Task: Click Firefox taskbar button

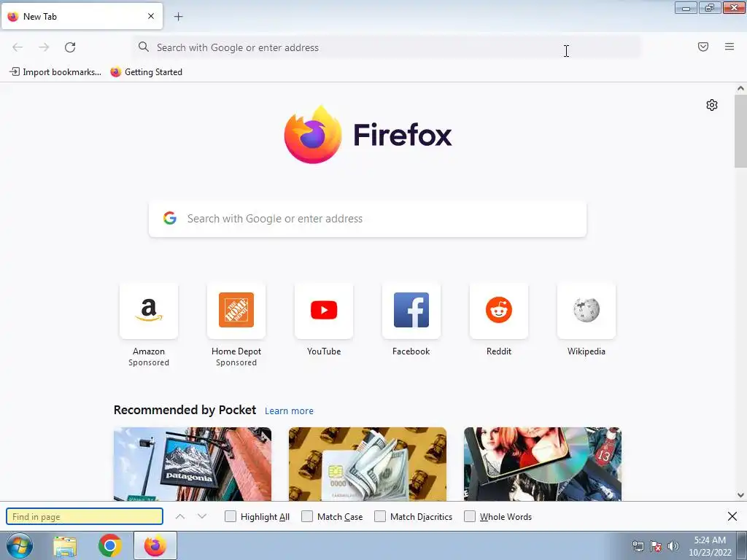Action: pyautogui.click(x=155, y=545)
